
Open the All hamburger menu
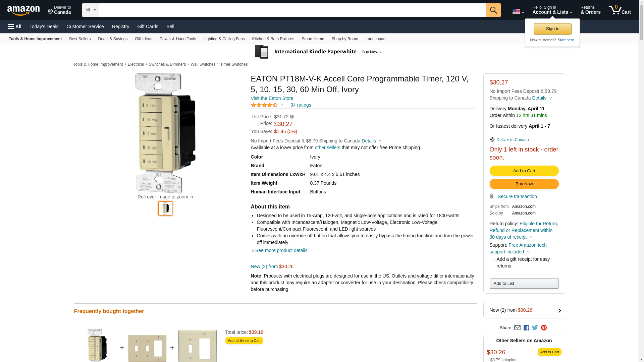[15, 26]
